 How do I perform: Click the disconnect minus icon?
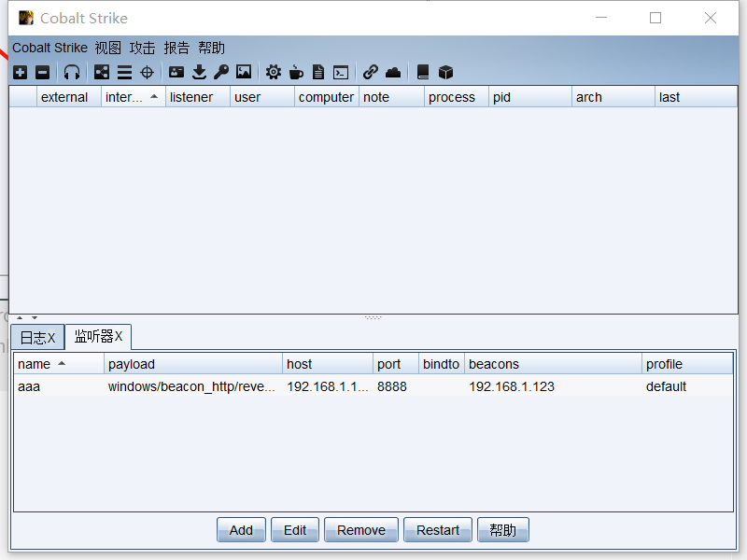(43, 73)
